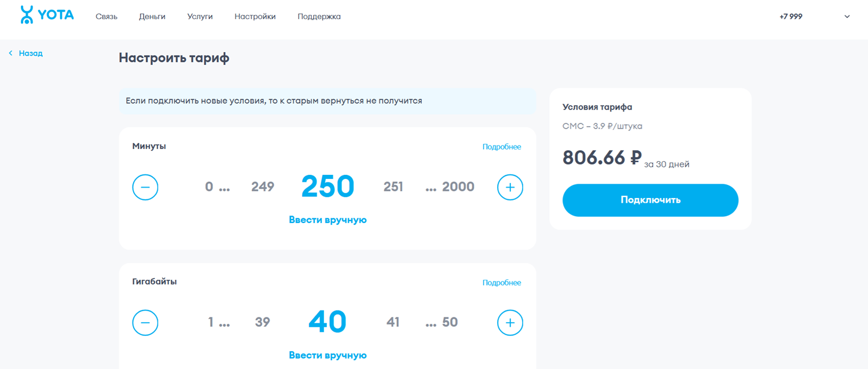Increase gigabytes with the plus button
Image resolution: width=868 pixels, height=369 pixels.
point(510,323)
